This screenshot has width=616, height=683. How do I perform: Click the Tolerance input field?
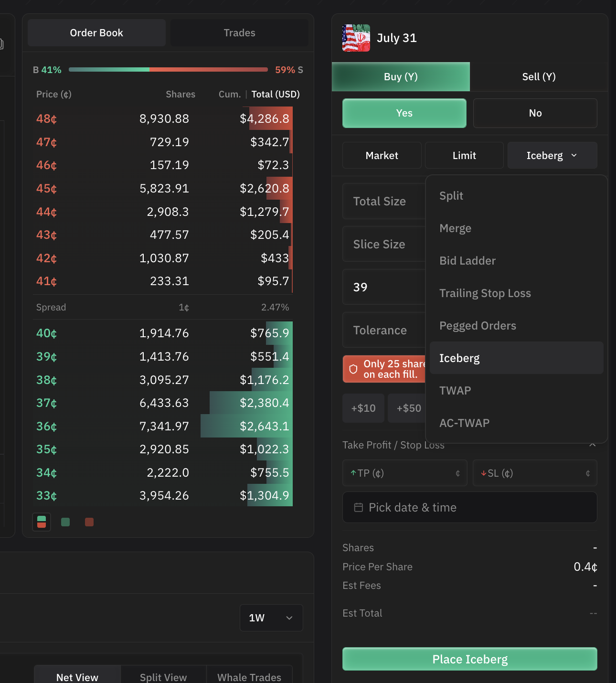(x=384, y=330)
